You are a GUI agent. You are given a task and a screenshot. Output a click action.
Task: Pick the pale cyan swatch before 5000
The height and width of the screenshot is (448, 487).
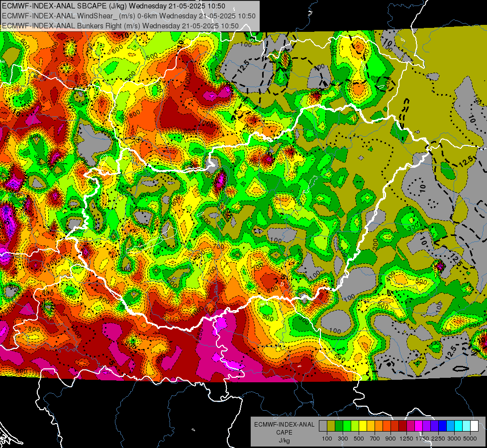point(467,426)
